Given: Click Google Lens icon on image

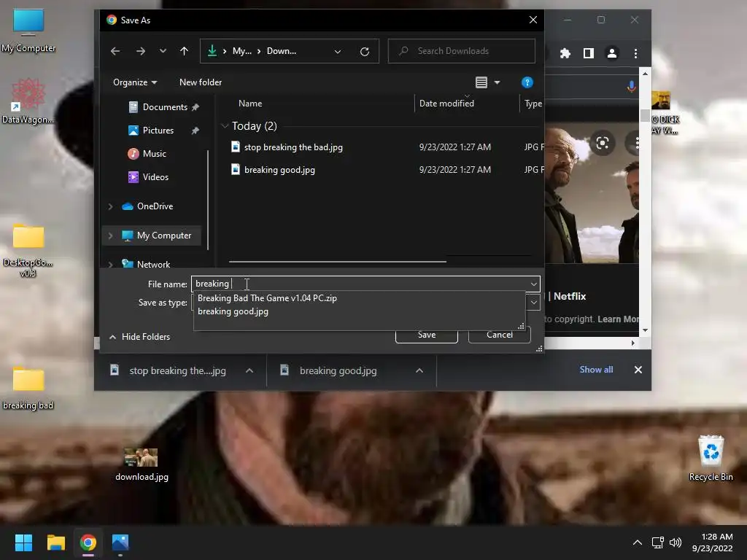Looking at the screenshot, I should click(x=602, y=143).
